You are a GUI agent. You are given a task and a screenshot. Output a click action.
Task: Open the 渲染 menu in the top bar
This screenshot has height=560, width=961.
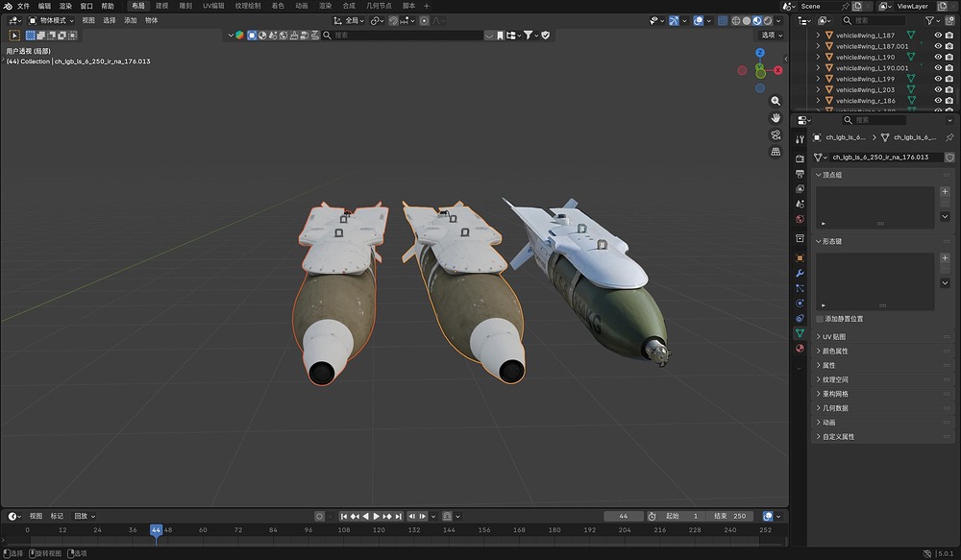click(62, 6)
